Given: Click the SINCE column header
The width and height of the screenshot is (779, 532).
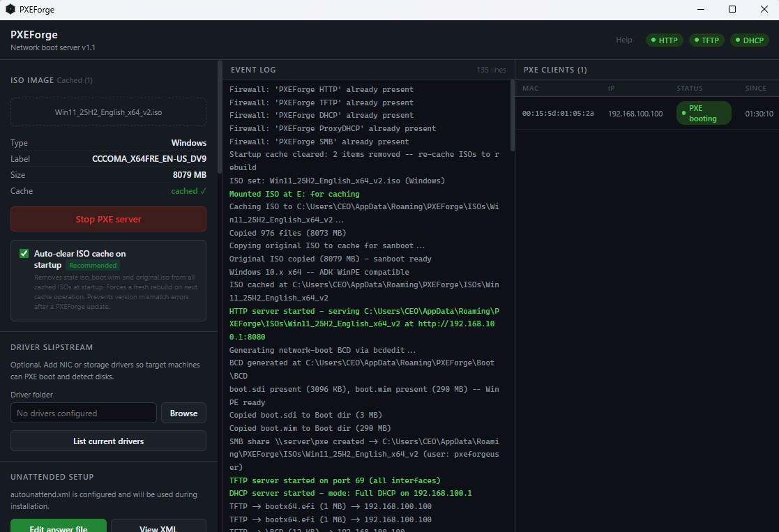Looking at the screenshot, I should click(755, 88).
